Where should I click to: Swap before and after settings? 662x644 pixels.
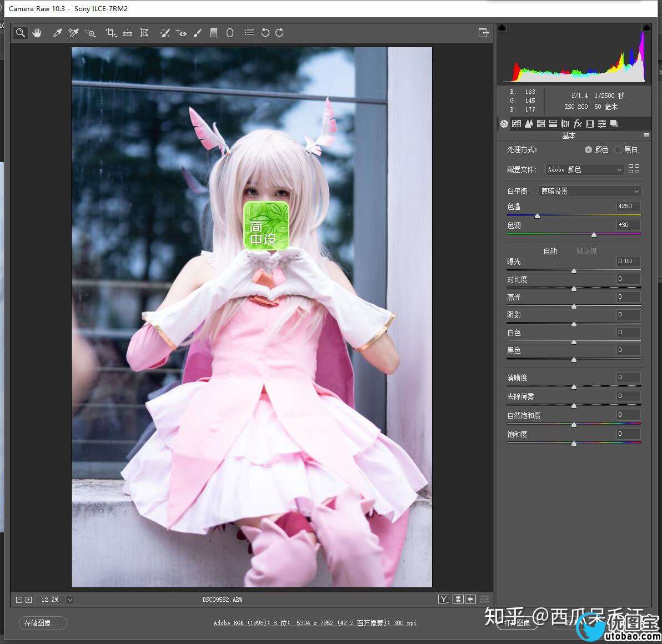click(x=458, y=599)
